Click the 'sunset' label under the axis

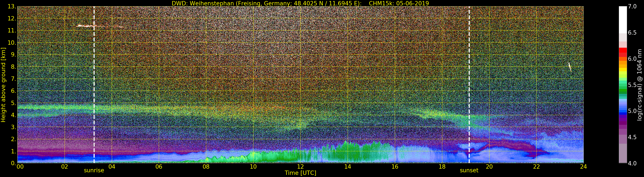click(x=469, y=171)
